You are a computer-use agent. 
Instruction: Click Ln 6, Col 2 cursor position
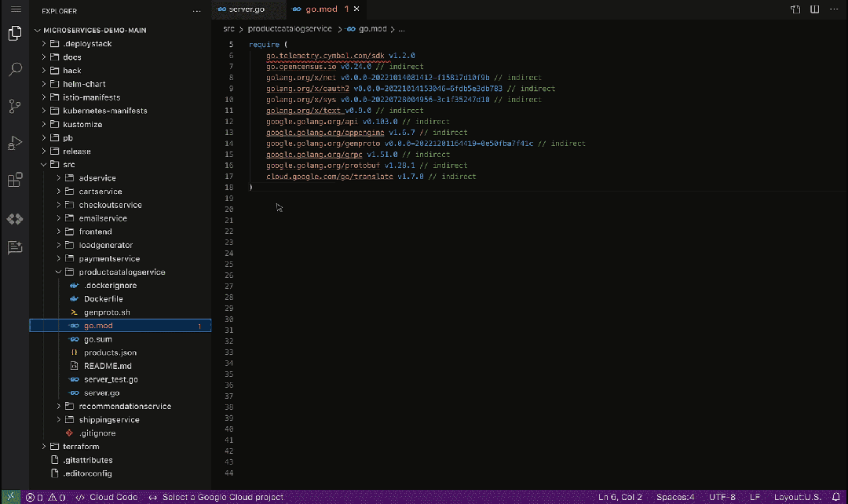coord(620,498)
